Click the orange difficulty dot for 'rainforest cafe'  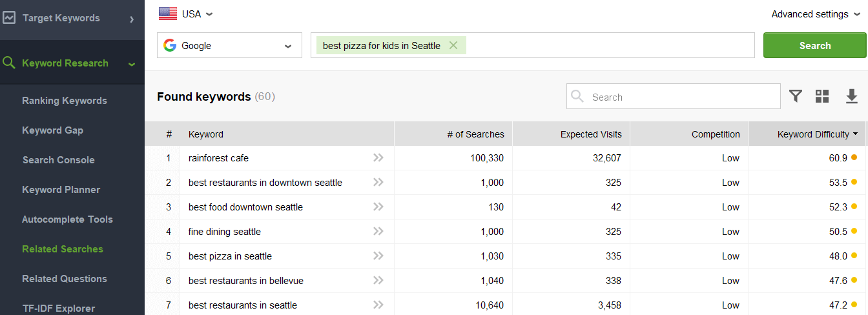[x=854, y=157]
